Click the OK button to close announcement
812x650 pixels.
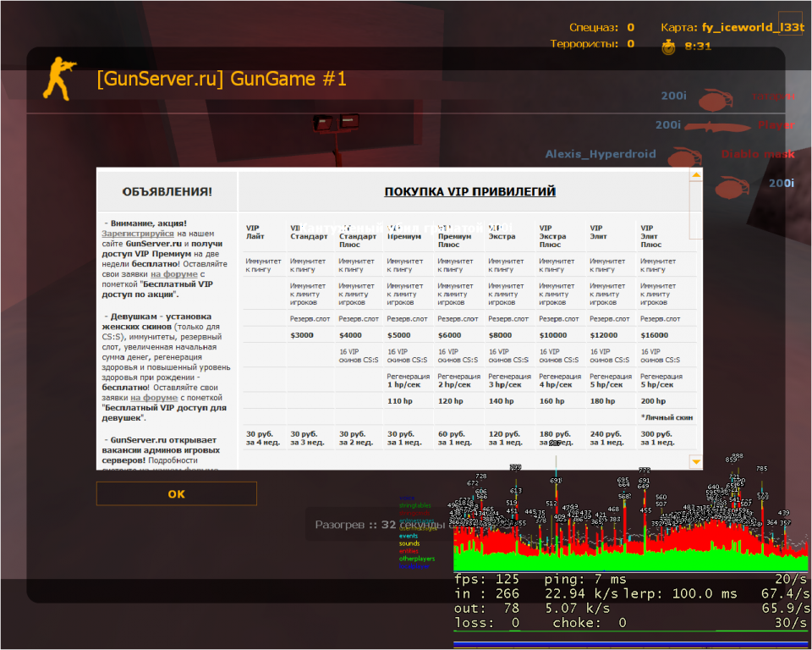[x=176, y=493]
